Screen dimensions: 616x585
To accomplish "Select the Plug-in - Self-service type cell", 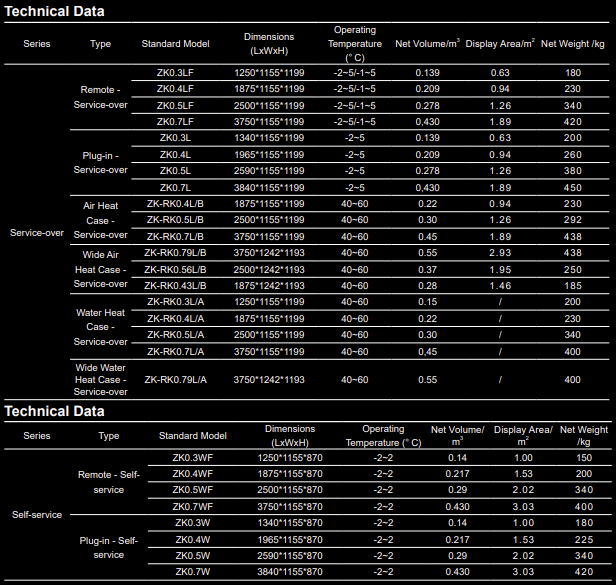I will pyautogui.click(x=108, y=547).
